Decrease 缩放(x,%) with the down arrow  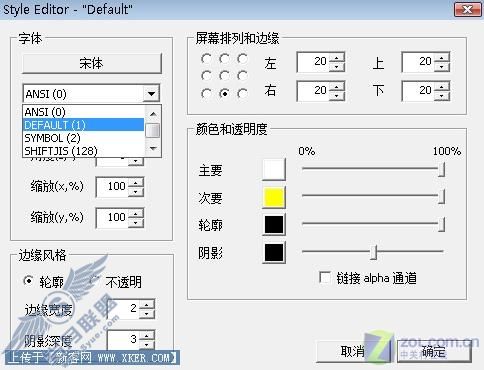136,191
